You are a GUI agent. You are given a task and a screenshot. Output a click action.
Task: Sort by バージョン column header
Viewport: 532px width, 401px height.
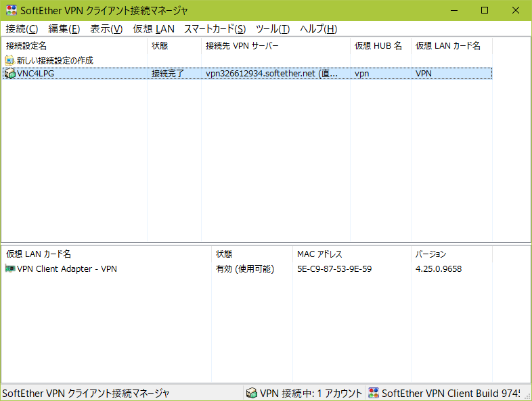coord(451,254)
